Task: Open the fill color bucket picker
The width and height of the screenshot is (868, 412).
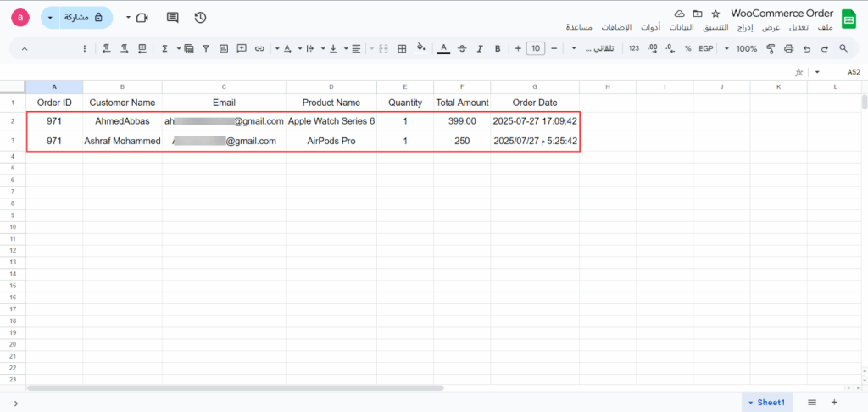Action: [420, 48]
